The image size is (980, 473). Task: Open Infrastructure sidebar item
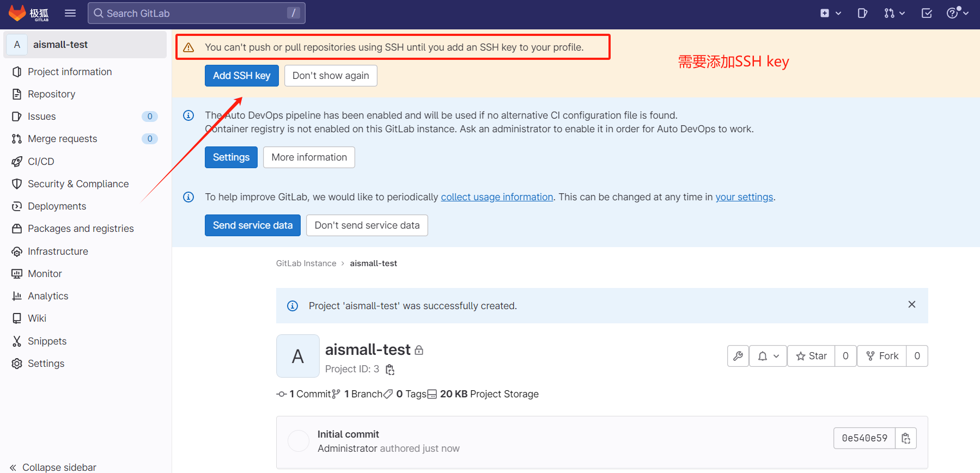point(86,251)
